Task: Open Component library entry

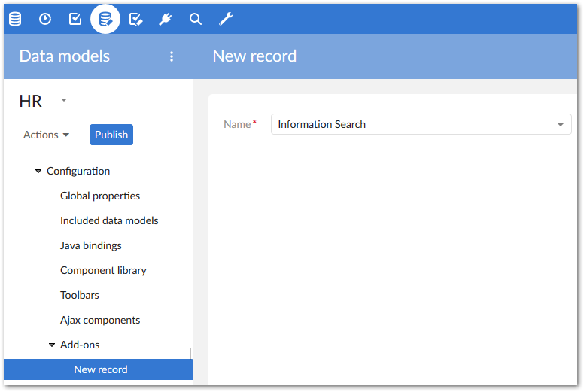Action: (103, 270)
